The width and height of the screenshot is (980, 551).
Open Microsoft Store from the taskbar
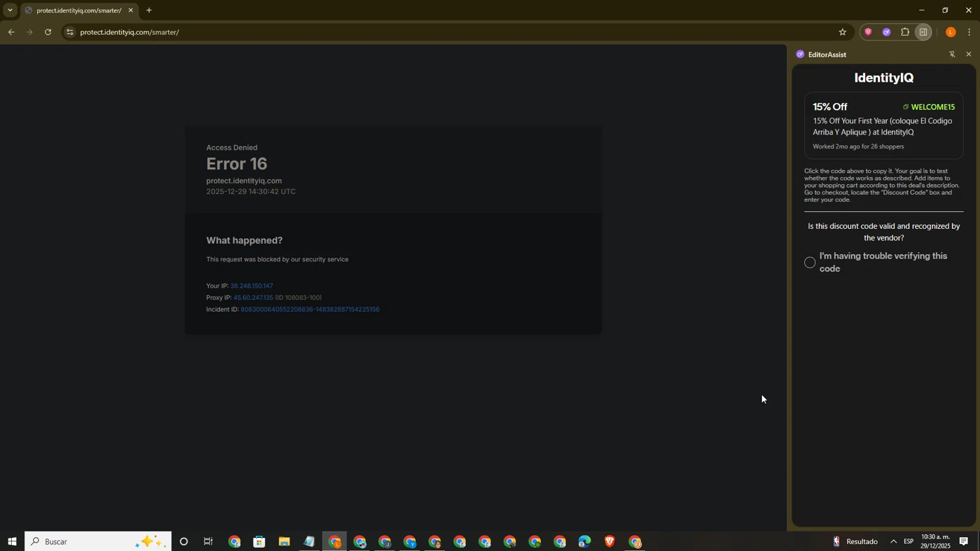(259, 541)
